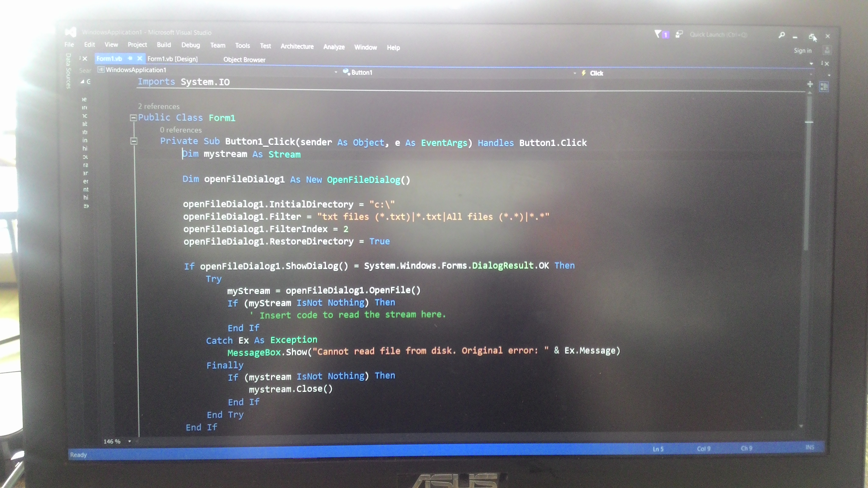Open the Tools menu
Screen dimensions: 868x488
(243, 46)
